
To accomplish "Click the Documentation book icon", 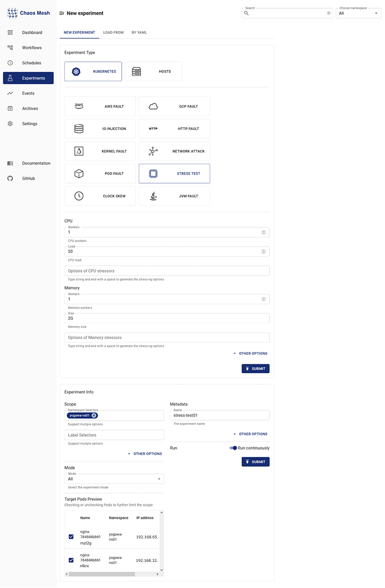I will click(x=10, y=163).
